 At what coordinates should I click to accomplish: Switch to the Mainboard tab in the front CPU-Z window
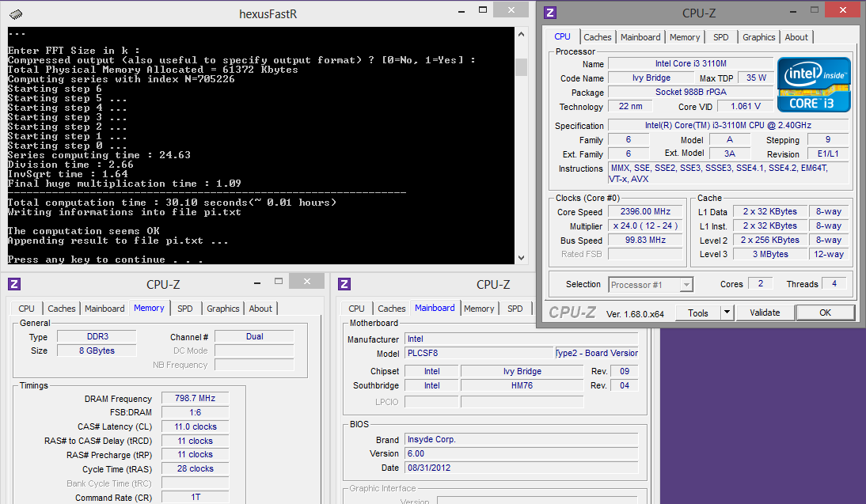640,37
